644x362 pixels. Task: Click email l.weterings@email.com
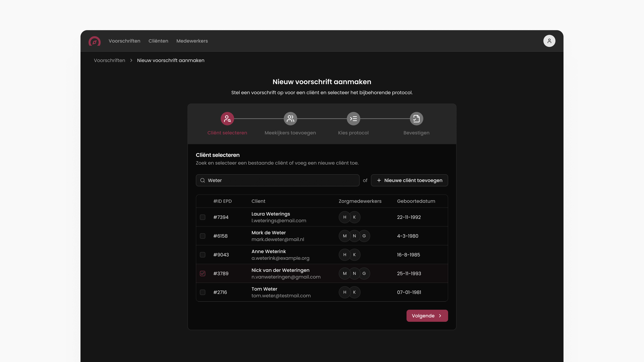(279, 221)
